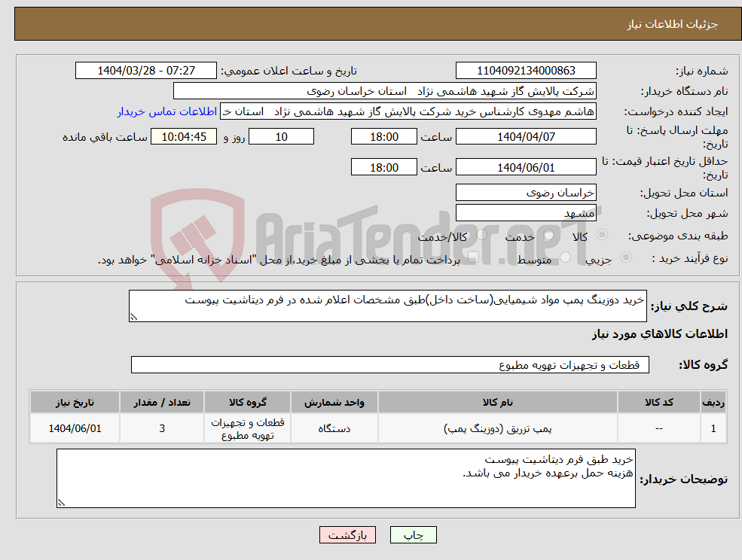Click the تعداد / مقدار column header
The height and width of the screenshot is (560, 742).
point(162,402)
